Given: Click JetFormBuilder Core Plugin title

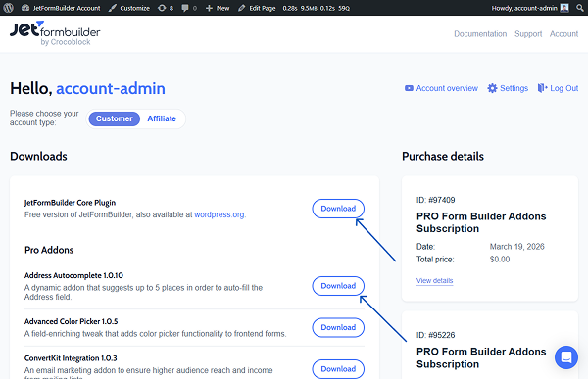Looking at the screenshot, I should pos(70,203).
